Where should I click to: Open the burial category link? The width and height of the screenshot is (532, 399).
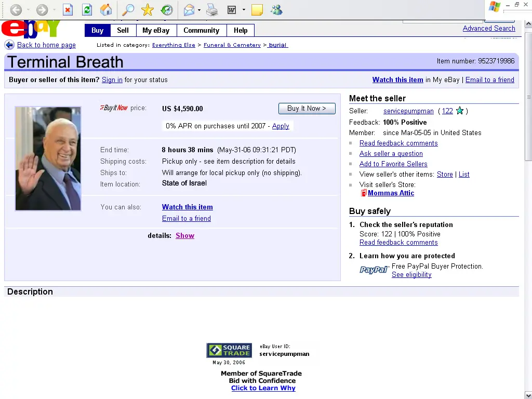[277, 45]
